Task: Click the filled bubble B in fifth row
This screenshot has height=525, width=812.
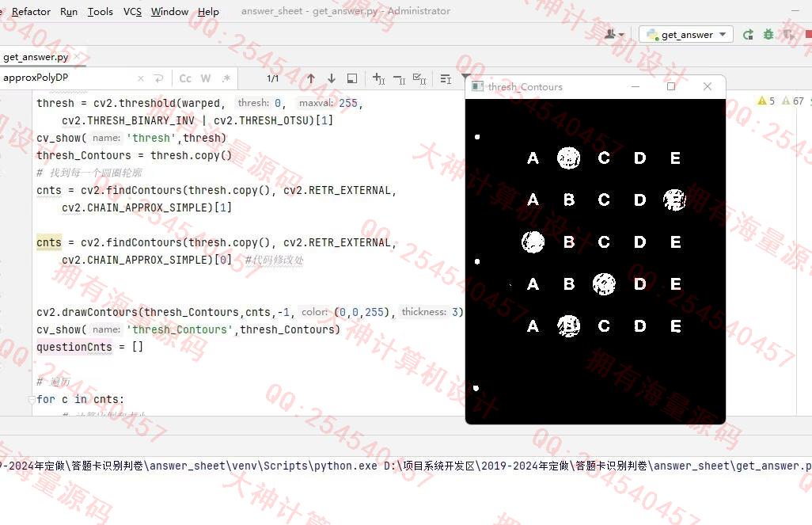Action: click(x=568, y=326)
